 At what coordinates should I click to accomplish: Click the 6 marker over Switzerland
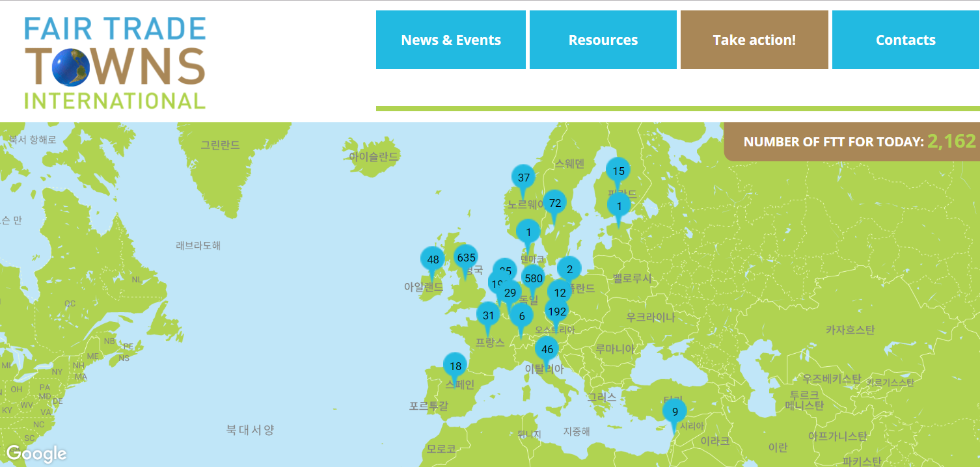pos(521,316)
